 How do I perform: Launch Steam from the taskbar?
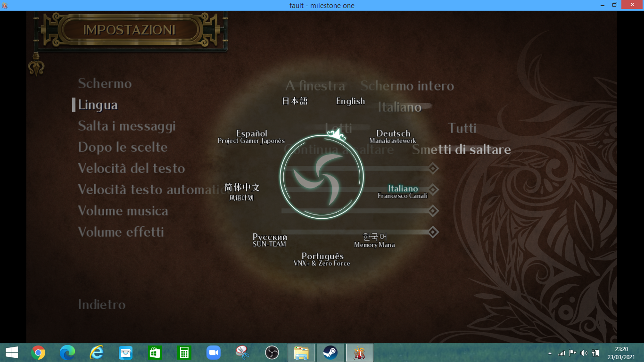330,353
